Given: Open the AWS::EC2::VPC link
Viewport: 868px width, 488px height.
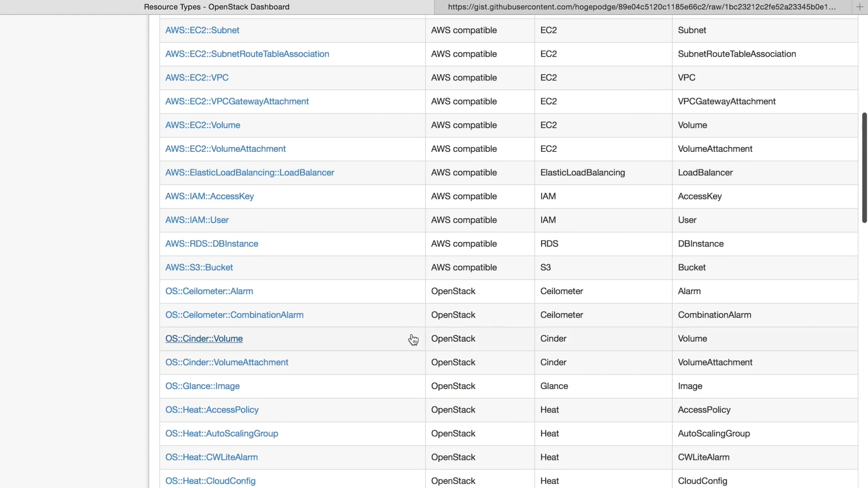Looking at the screenshot, I should tap(197, 78).
